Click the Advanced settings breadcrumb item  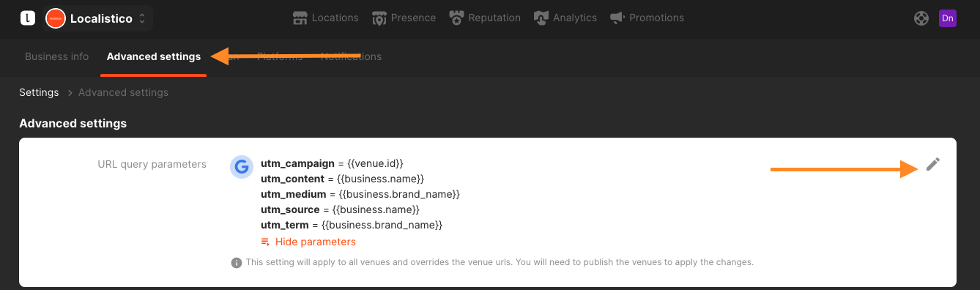coord(123,92)
